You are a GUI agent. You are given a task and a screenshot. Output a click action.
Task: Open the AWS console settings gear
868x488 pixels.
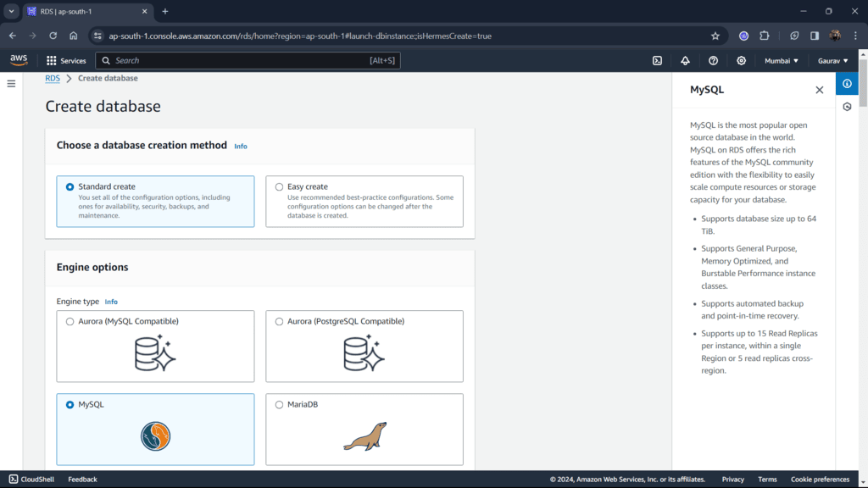coord(741,60)
